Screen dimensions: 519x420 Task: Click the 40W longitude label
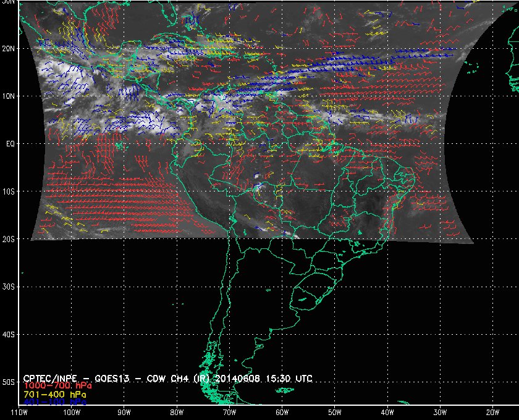[387, 413]
